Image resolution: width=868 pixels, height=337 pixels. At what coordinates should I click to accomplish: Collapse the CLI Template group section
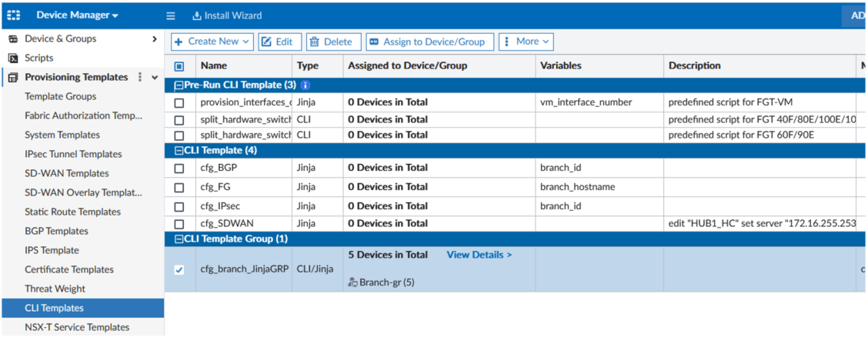[179, 151]
